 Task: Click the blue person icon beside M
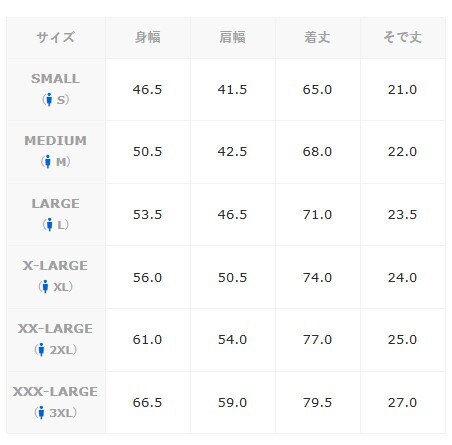48,162
